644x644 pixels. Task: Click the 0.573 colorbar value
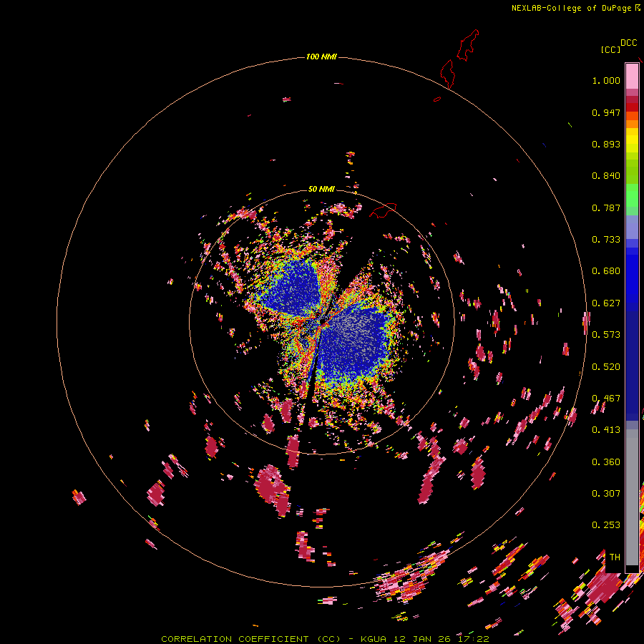(x=606, y=335)
